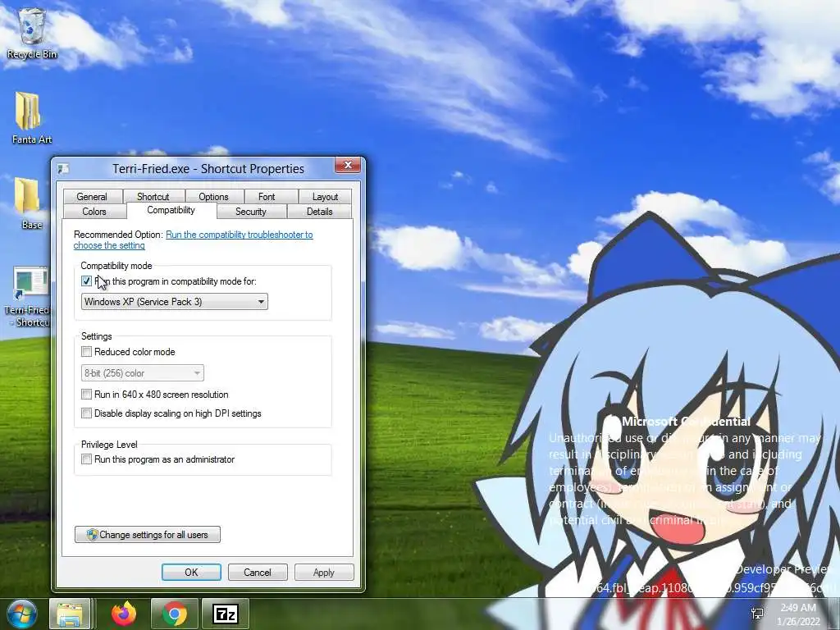The height and width of the screenshot is (630, 840).
Task: Open the Recycle Bin desktop icon
Action: (32, 32)
